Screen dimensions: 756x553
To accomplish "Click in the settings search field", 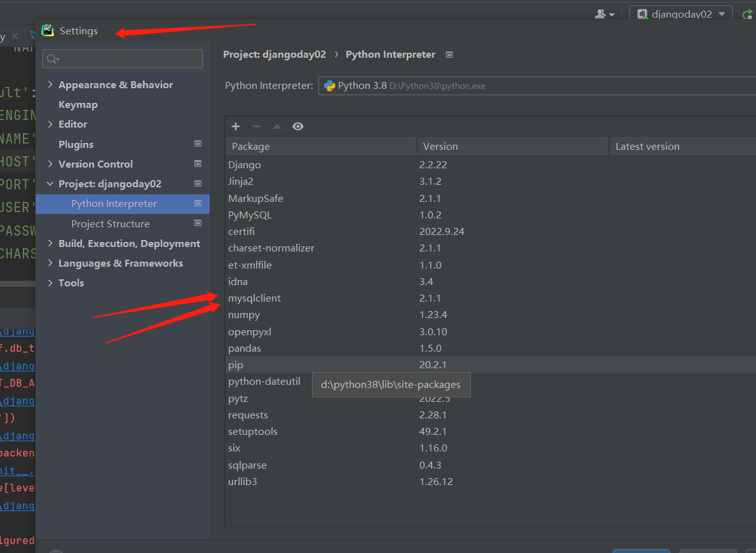I will tap(123, 59).
